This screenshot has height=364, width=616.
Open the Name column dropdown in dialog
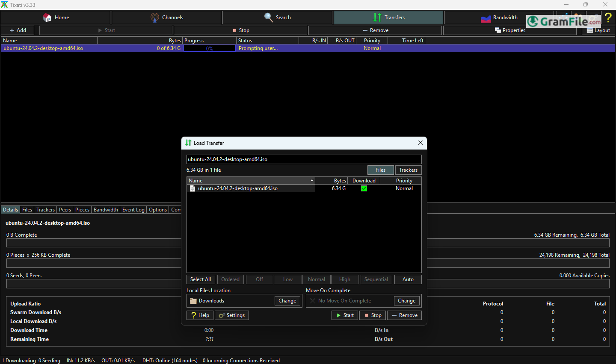(x=312, y=181)
